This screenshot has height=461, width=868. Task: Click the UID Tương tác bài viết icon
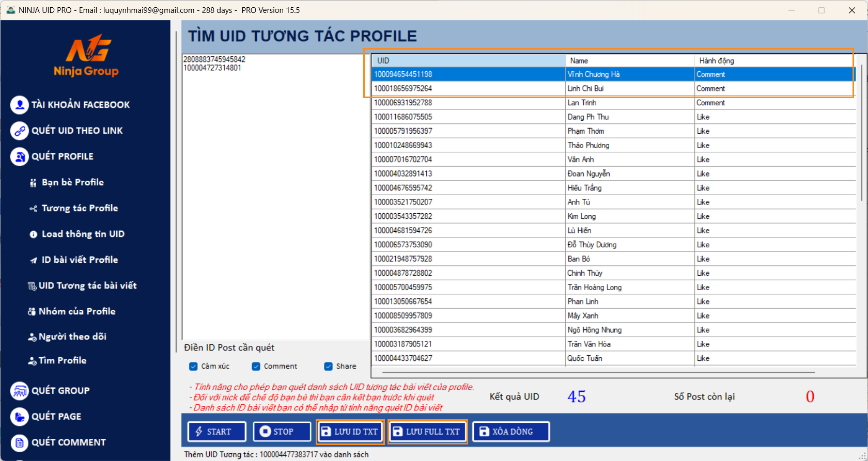click(x=32, y=286)
